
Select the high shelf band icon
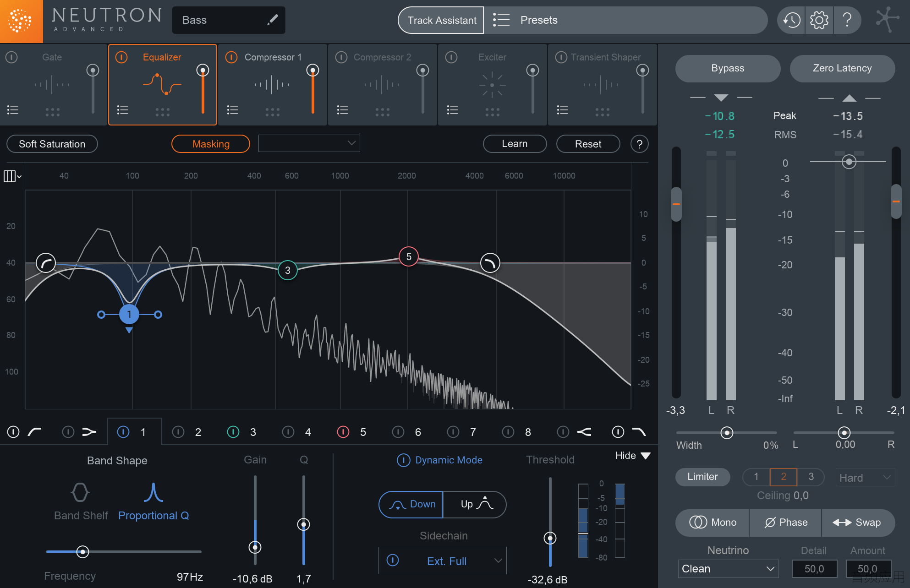click(x=584, y=432)
